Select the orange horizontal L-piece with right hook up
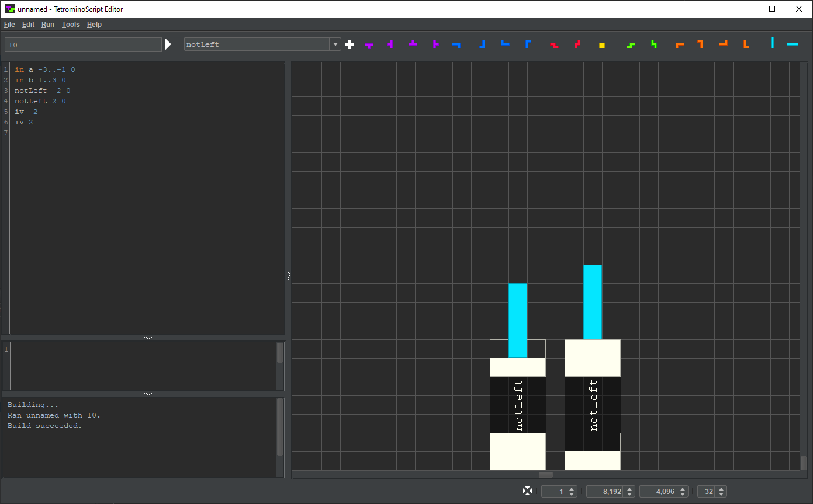This screenshot has width=813, height=504. pos(723,43)
